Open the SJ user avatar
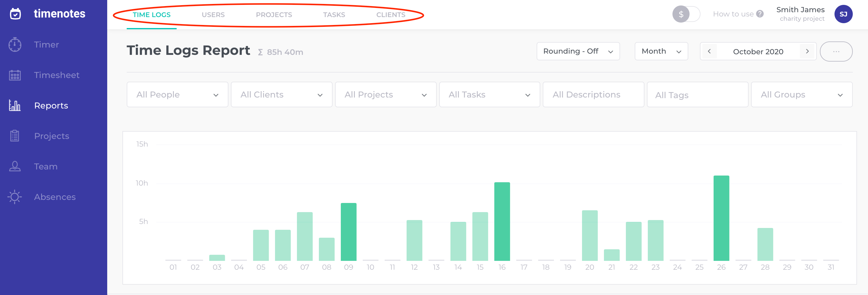The image size is (868, 295). click(x=843, y=14)
